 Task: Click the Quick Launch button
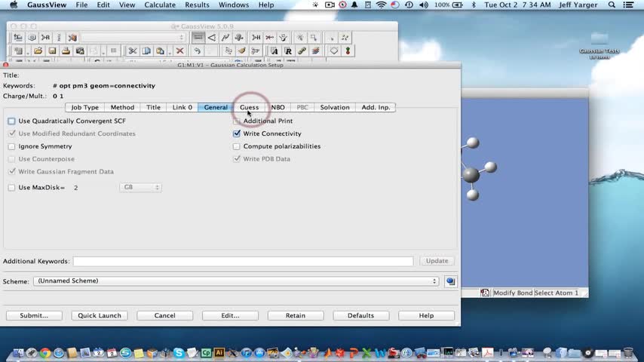click(x=100, y=315)
